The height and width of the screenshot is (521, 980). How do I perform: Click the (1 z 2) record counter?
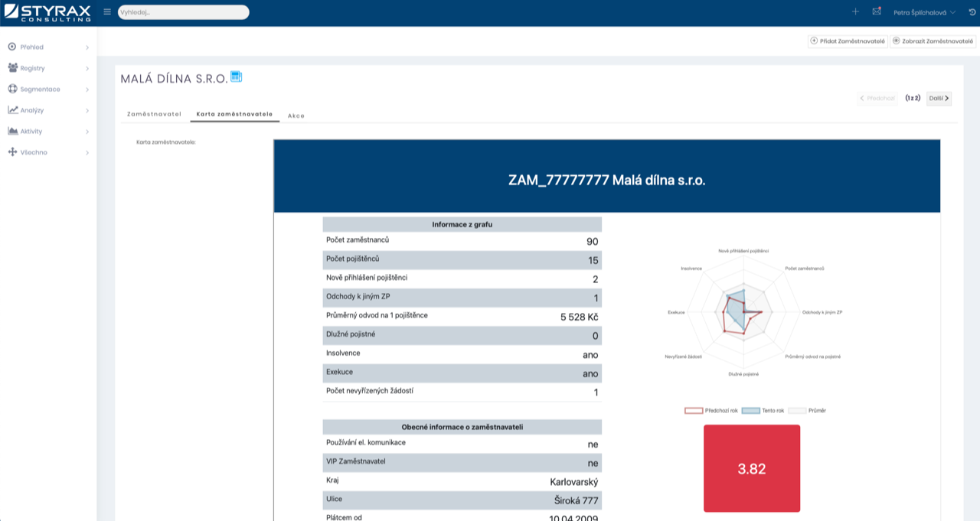click(x=913, y=98)
